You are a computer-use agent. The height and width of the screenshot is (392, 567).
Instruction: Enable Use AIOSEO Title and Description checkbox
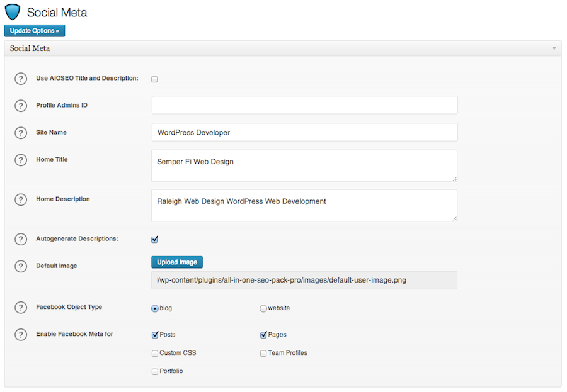tap(154, 79)
